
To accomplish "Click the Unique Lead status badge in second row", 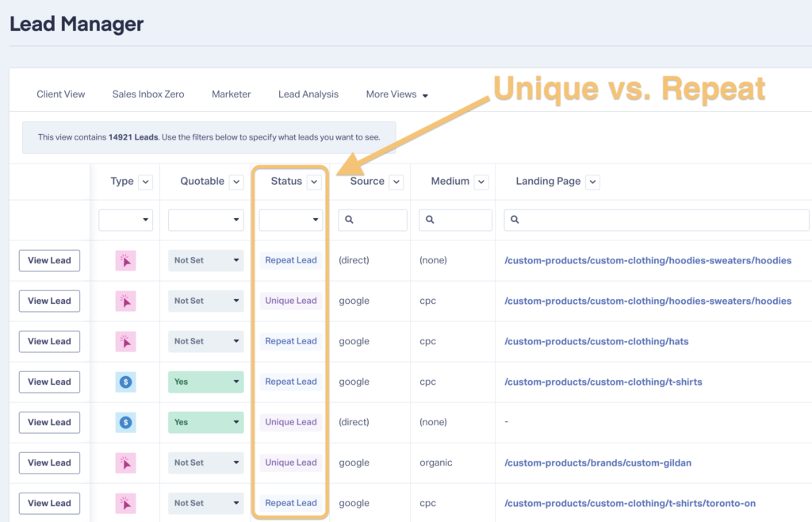I will (290, 301).
